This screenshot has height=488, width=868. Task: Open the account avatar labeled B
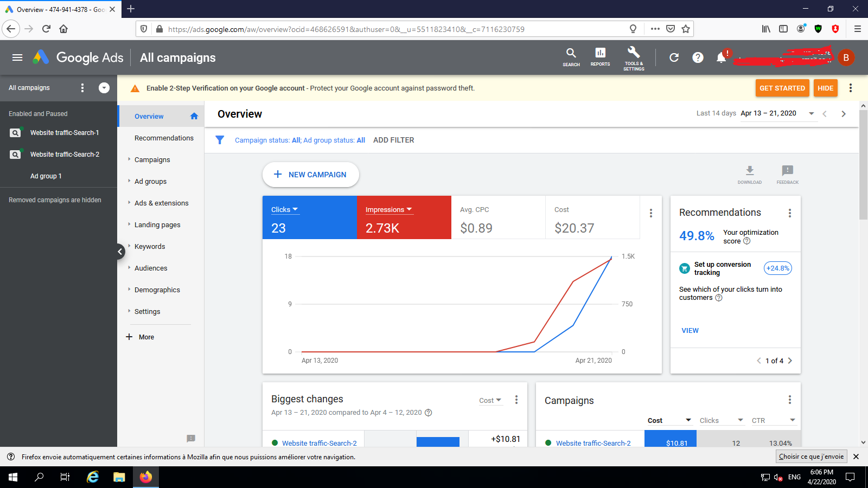[x=846, y=57]
